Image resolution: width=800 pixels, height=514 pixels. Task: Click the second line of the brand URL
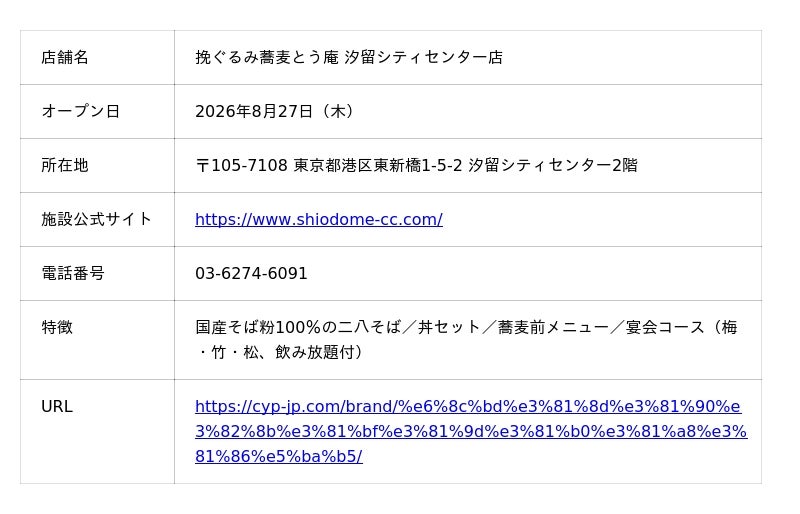[x=471, y=431]
